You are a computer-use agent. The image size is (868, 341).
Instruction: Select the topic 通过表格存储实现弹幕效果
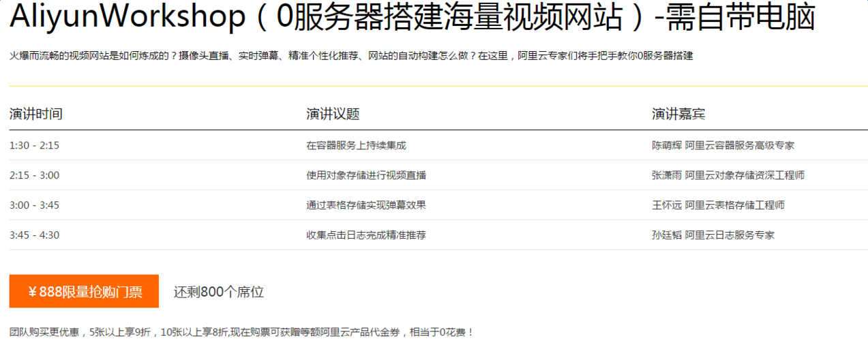[366, 205]
